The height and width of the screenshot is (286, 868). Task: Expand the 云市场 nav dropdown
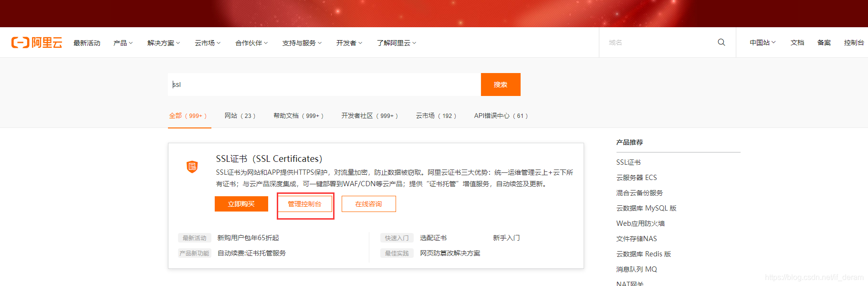(x=208, y=43)
